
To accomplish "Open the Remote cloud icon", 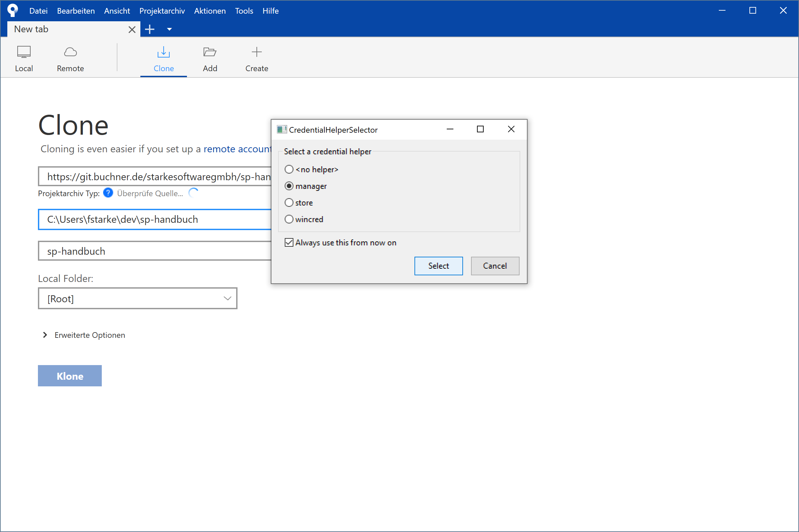I will [70, 52].
